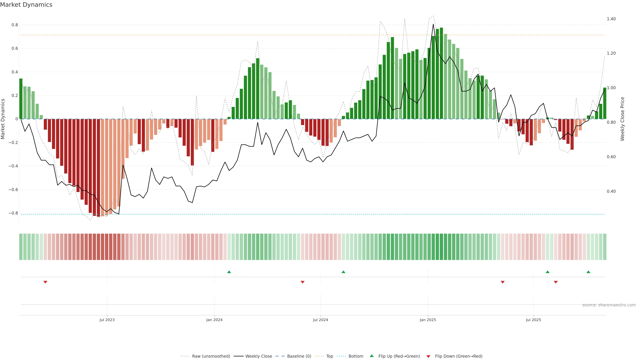Toggle the Weekly Close legend entry
Screen dimensions: 644x362
258,356
